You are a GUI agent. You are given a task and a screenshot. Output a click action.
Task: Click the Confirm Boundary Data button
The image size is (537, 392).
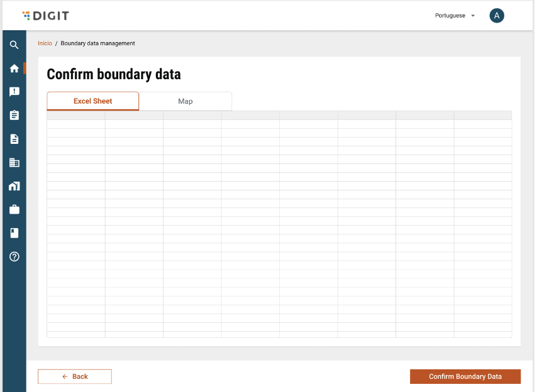tap(465, 376)
